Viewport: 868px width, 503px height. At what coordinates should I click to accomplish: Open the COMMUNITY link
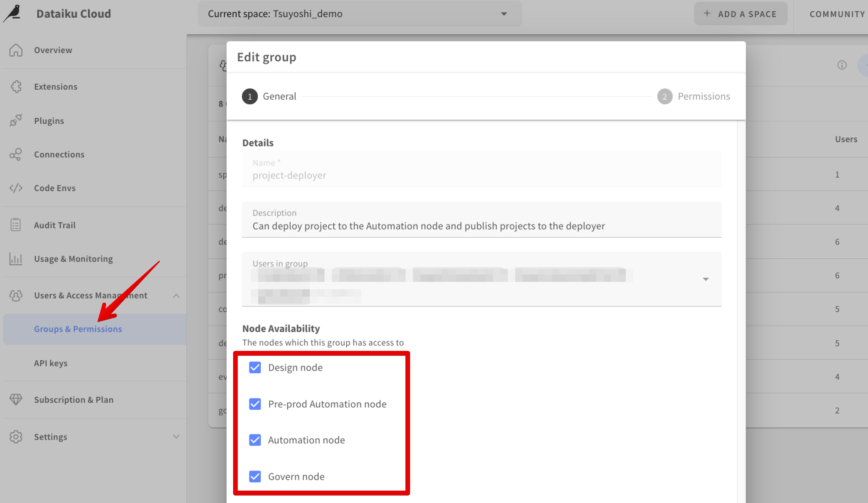point(837,14)
